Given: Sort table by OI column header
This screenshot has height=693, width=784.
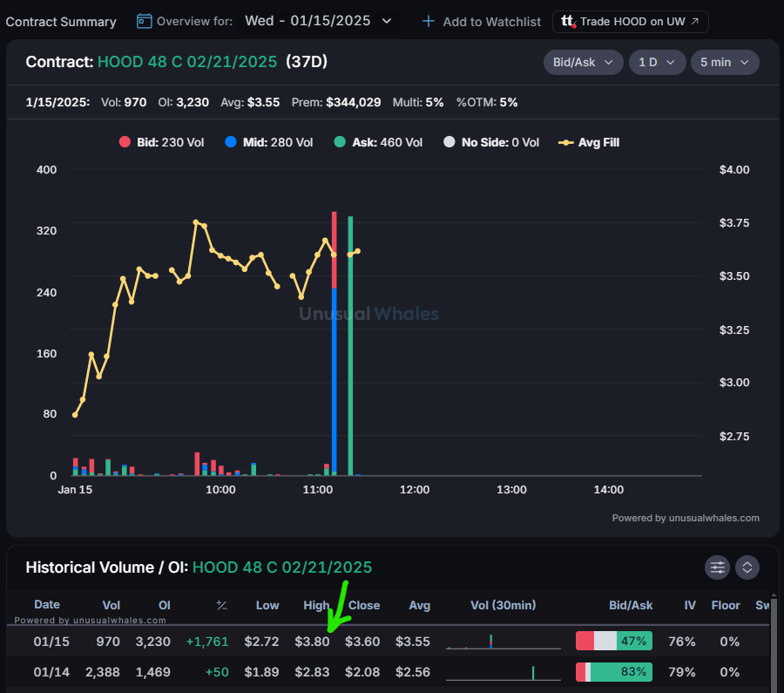Looking at the screenshot, I should click(165, 605).
